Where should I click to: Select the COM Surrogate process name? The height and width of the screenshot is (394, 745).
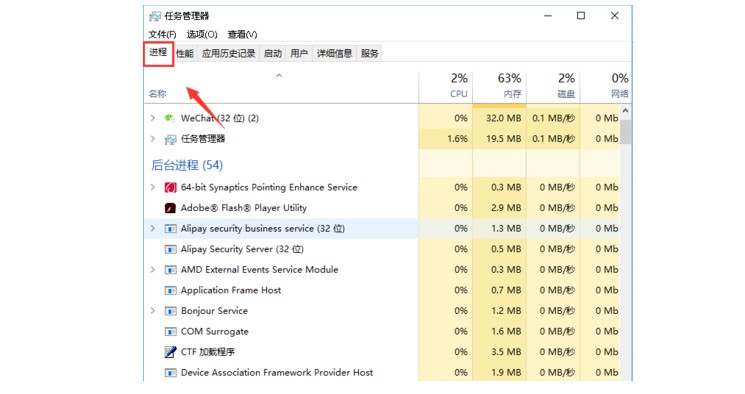(214, 332)
